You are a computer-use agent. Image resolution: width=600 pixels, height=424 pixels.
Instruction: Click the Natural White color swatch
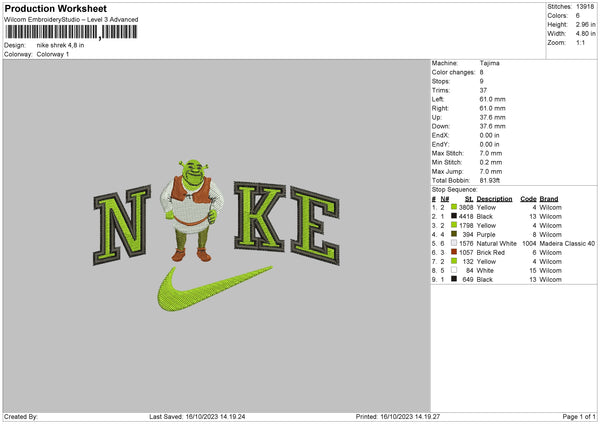pos(454,243)
